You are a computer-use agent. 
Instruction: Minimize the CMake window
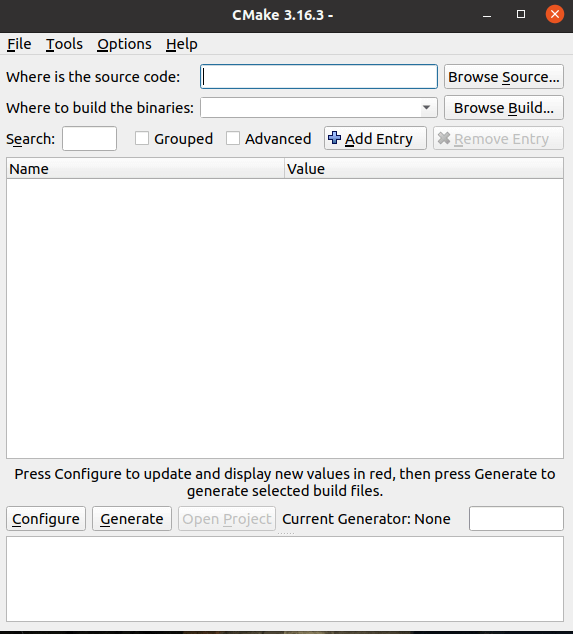487,15
